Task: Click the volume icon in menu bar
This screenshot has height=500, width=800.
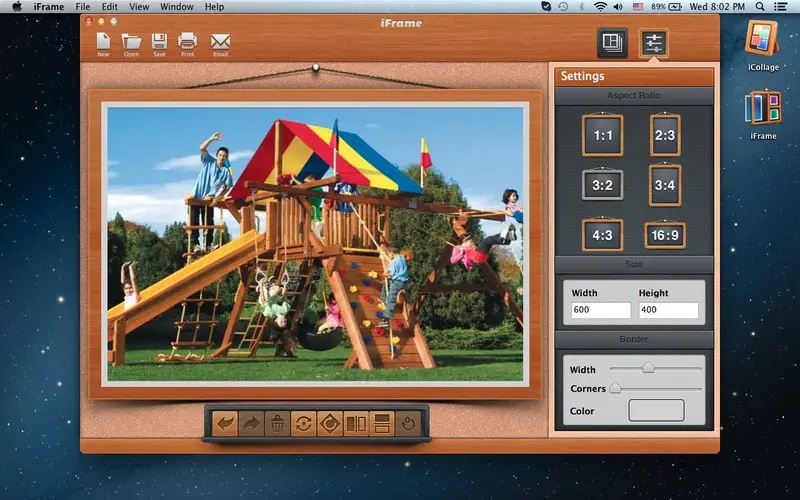Action: click(618, 7)
